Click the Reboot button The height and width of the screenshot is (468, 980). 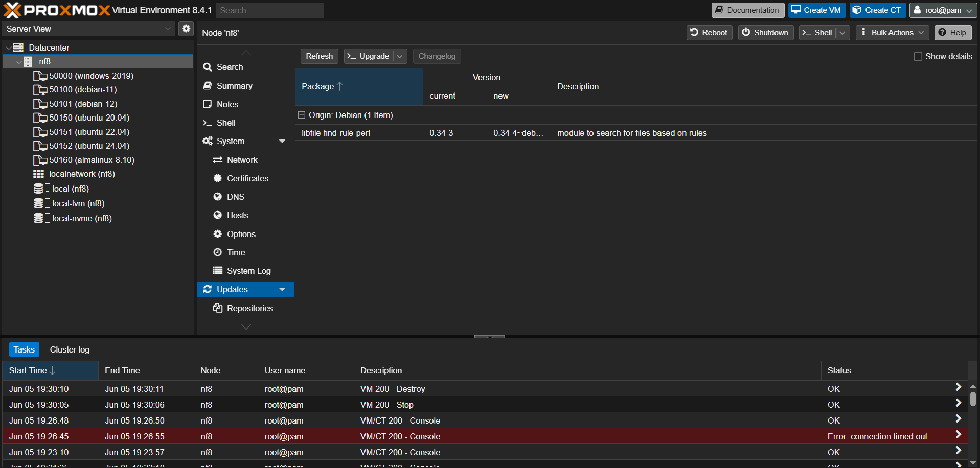(710, 33)
